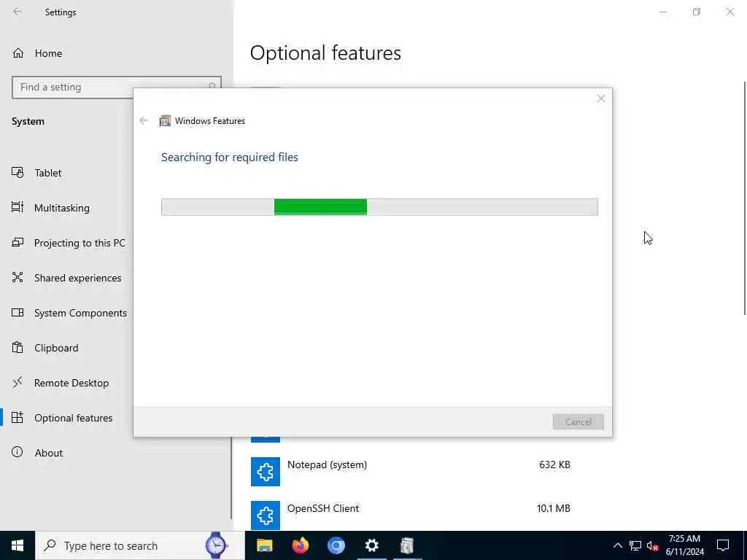Open Shared experiences settings

tap(77, 278)
